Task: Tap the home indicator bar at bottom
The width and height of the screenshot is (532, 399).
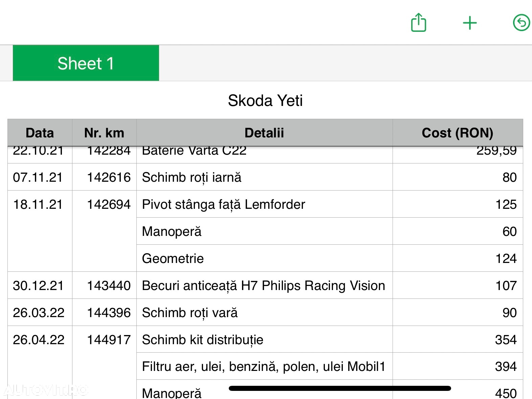Action: (340, 388)
